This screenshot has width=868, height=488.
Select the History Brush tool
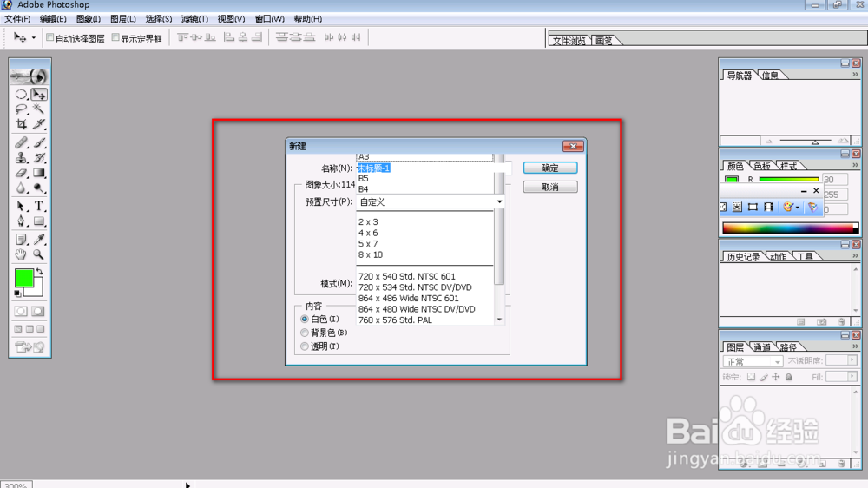(x=39, y=158)
